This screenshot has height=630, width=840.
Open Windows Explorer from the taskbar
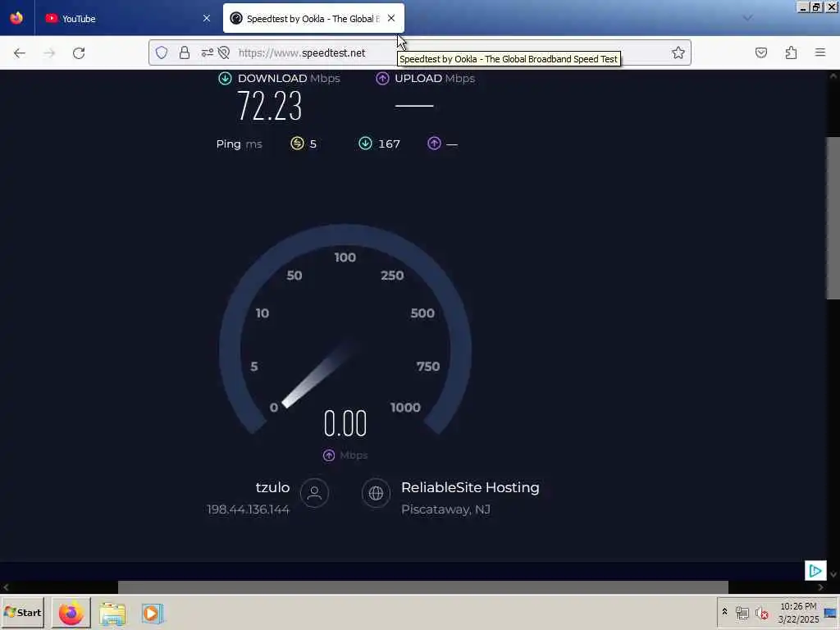(x=112, y=614)
